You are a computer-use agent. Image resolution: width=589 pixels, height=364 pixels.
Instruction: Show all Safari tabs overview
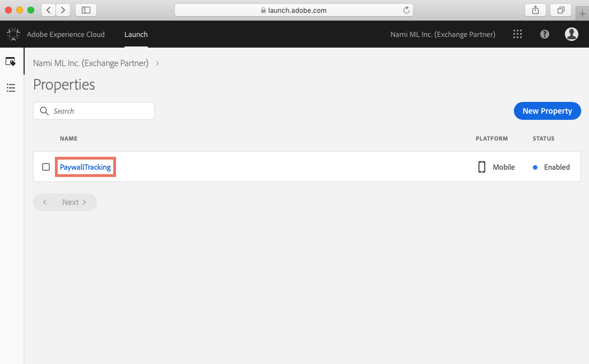click(x=560, y=10)
